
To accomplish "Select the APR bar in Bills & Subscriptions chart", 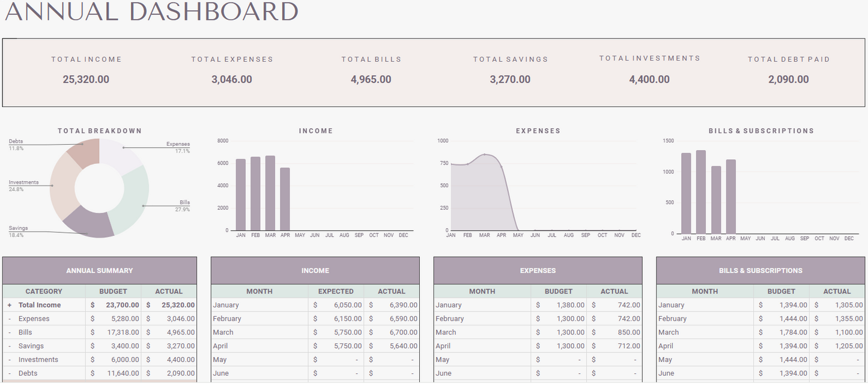I will point(731,197).
